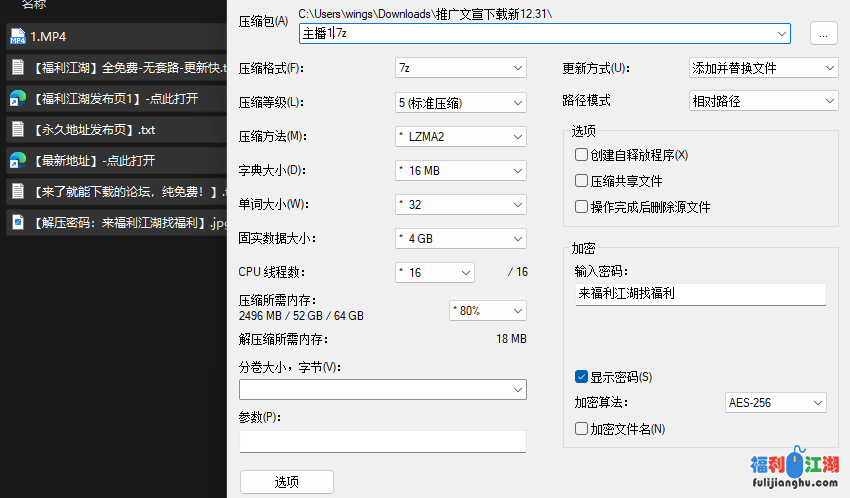
Task: Click the 参数 parameters input field
Action: coord(382,441)
